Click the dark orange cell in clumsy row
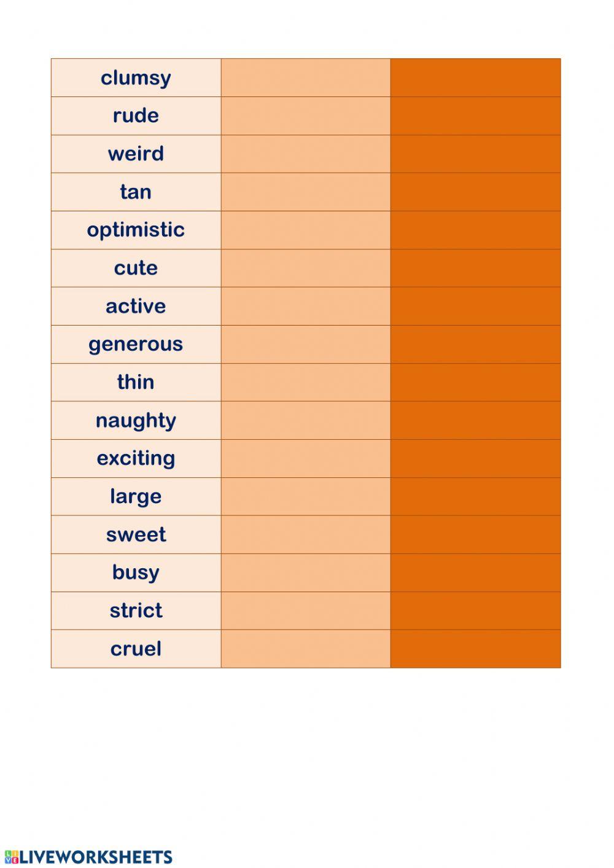Image resolution: width=614 pixels, height=868 pixels. (476, 78)
